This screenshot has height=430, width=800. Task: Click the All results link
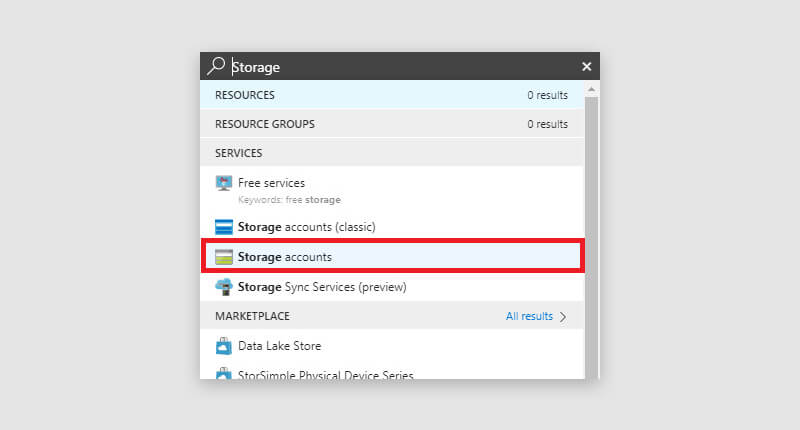pos(529,317)
